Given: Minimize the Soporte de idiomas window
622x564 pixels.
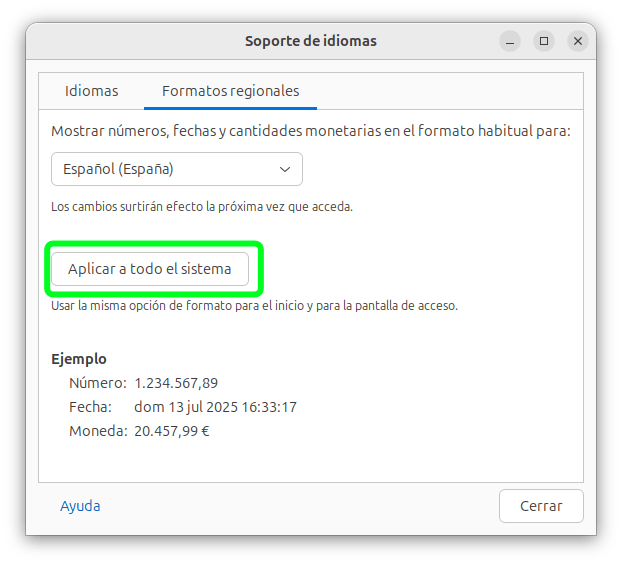Looking at the screenshot, I should point(510,41).
